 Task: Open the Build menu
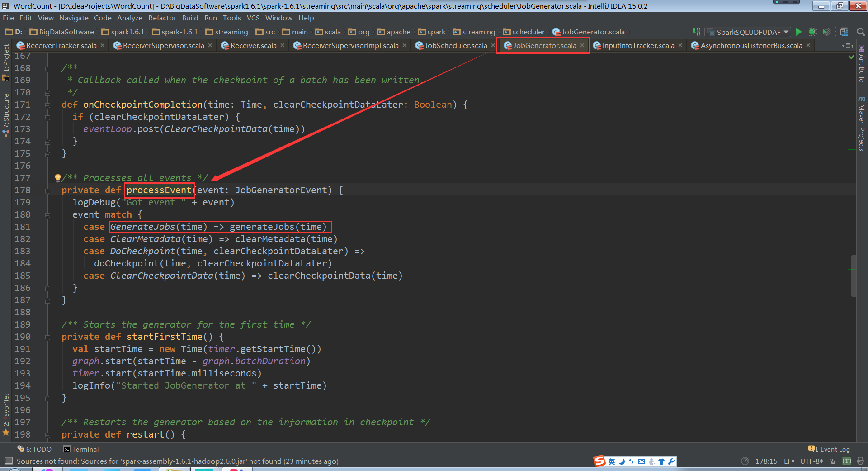(x=190, y=18)
